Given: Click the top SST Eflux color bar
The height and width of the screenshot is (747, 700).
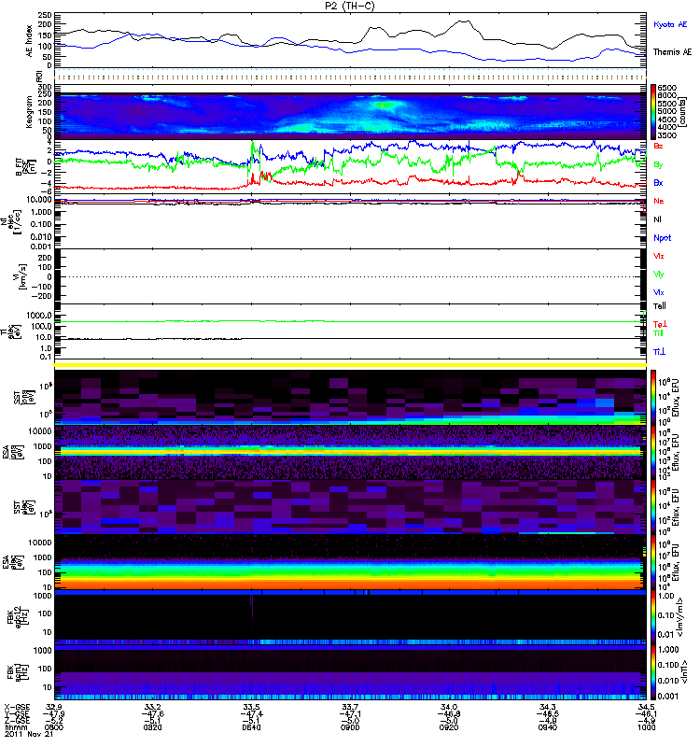Looking at the screenshot, I should coord(654,397).
